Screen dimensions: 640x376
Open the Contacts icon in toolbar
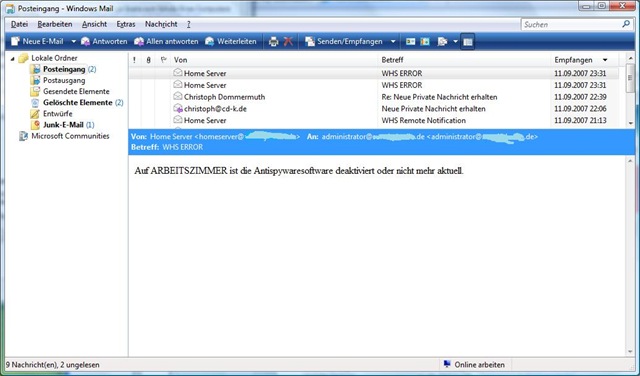411,42
